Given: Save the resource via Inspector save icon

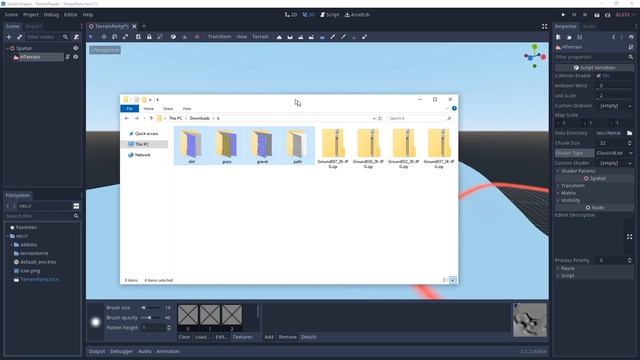Looking at the screenshot, I should [x=580, y=37].
